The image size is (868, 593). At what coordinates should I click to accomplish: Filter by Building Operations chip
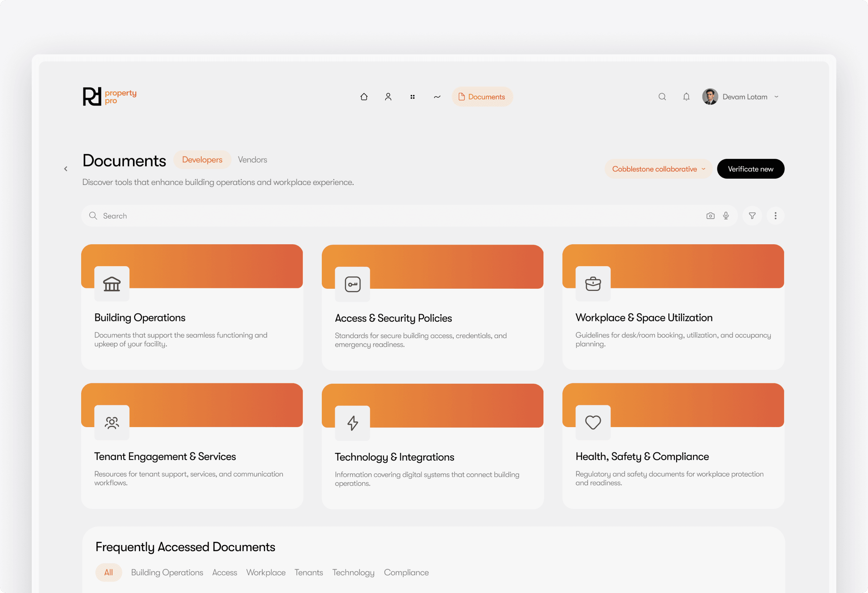(167, 573)
